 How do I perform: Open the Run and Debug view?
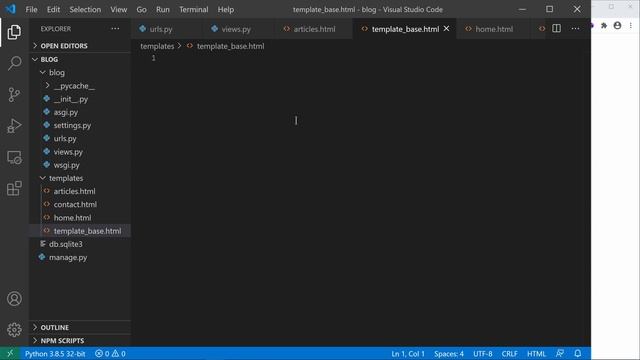[x=14, y=126]
